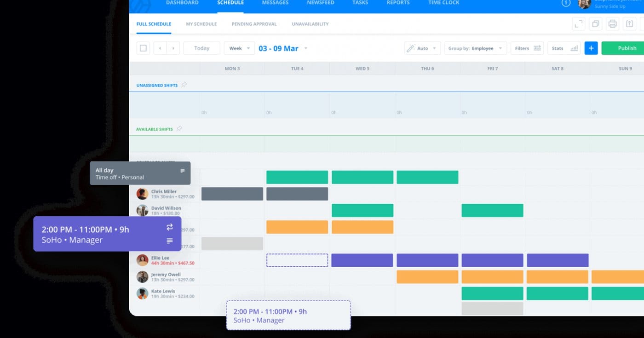The image size is (644, 338).
Task: Go to the Newsfeed section
Action: (x=320, y=3)
